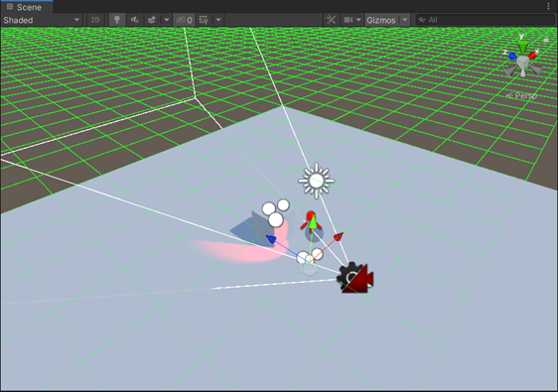Focus the scene search All field
This screenshot has width=558, height=392.
pos(486,20)
